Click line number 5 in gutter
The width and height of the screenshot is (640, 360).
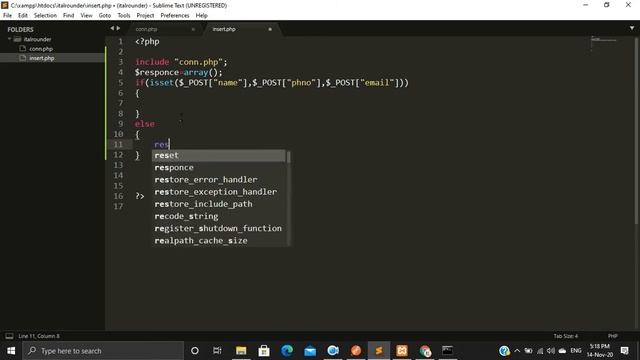(x=120, y=82)
